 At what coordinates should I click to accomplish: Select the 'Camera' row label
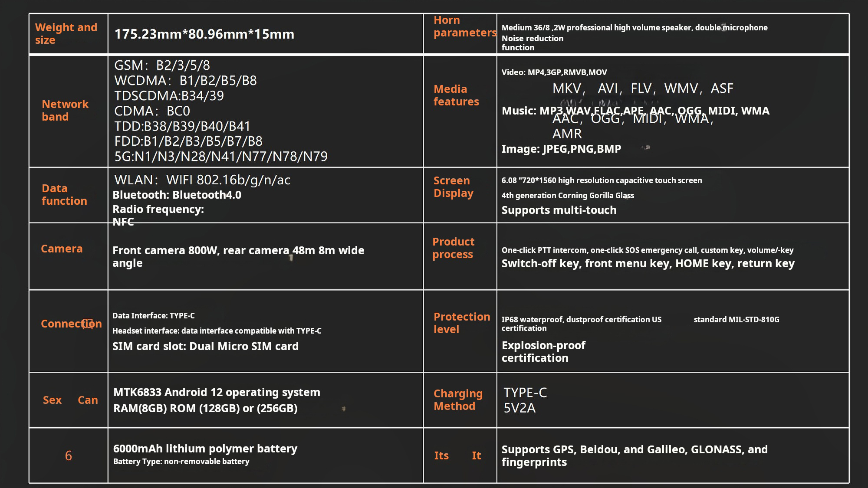(62, 249)
